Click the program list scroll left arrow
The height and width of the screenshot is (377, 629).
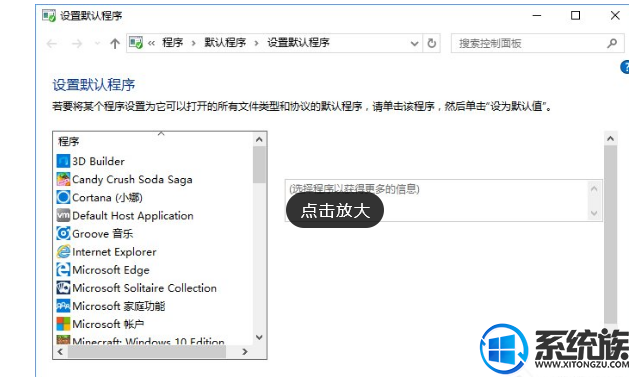pos(60,352)
